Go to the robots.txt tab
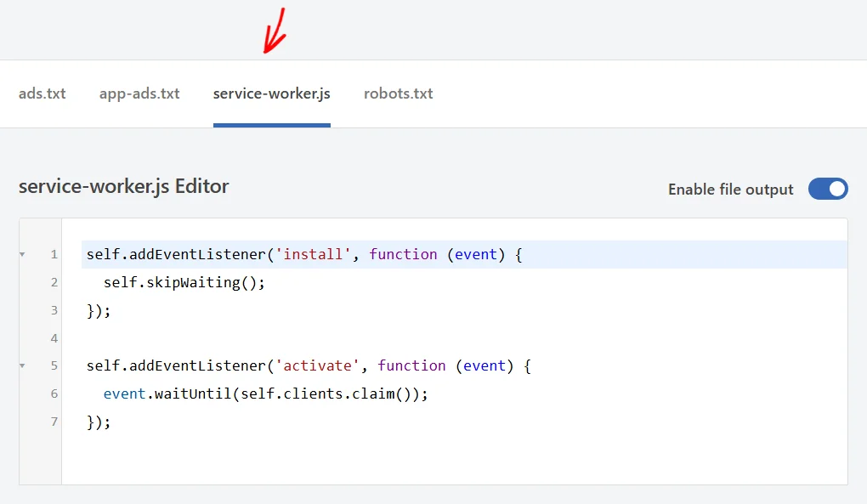Screen dimensions: 867x504 point(398,93)
